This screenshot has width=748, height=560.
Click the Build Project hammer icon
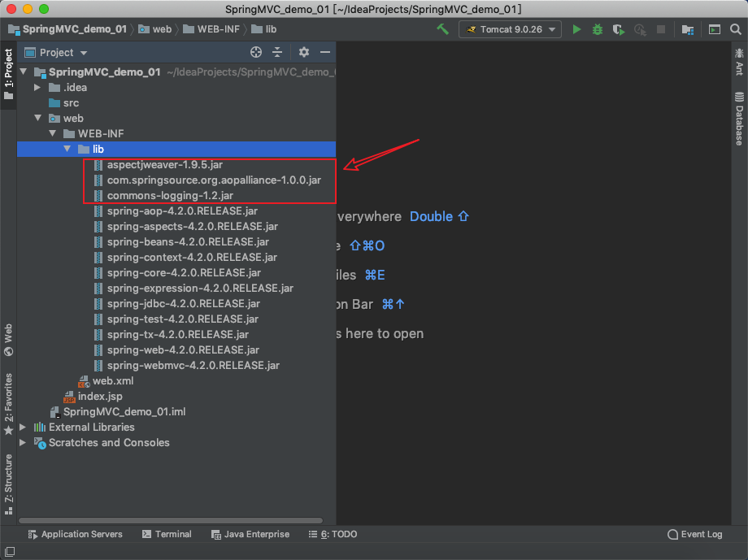[442, 29]
